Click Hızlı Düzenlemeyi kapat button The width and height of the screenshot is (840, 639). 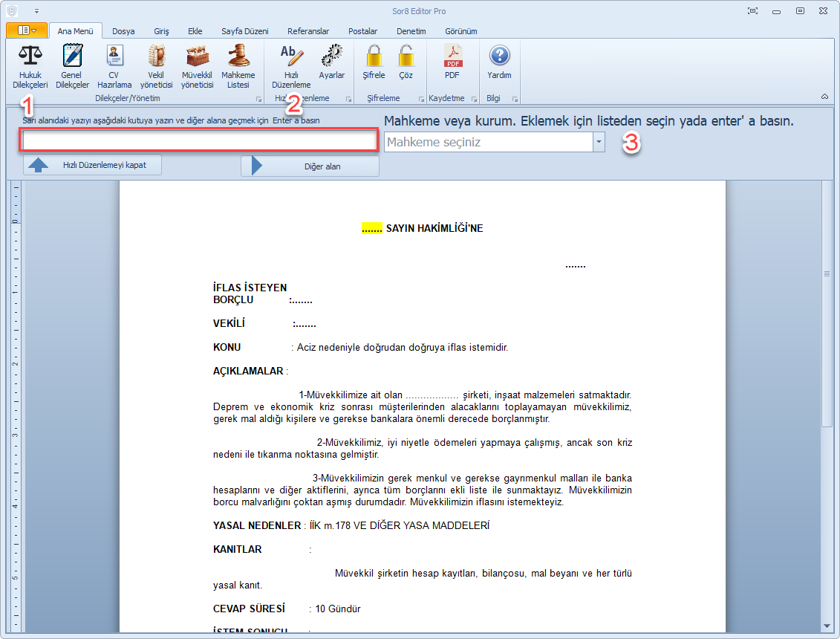coord(93,165)
